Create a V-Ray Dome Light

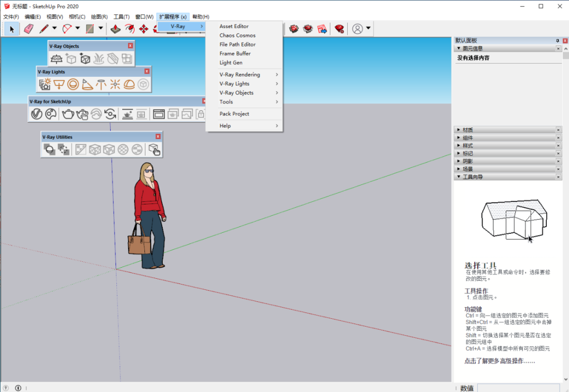(129, 84)
